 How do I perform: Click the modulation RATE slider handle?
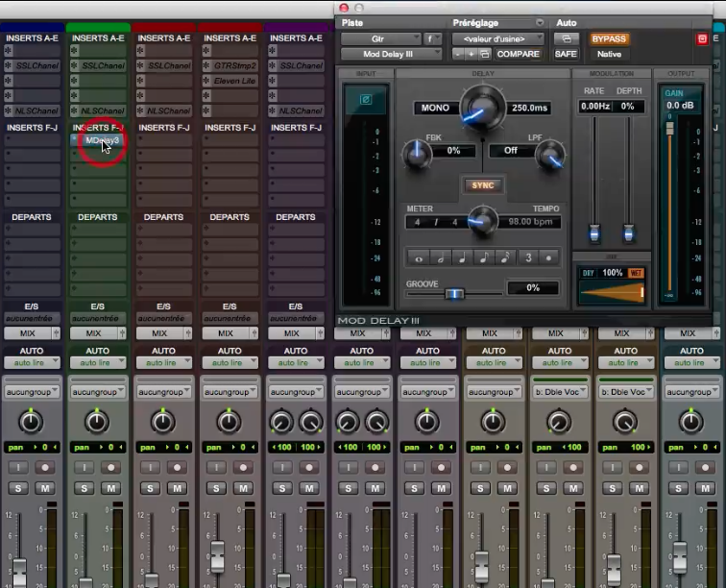(x=594, y=233)
